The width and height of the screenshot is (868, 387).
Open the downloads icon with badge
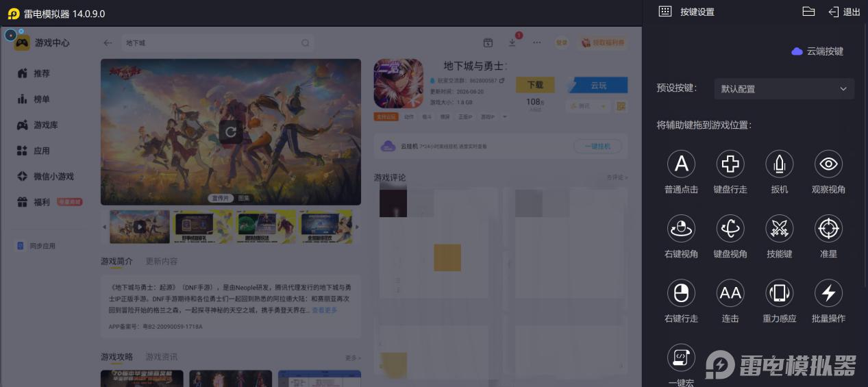(x=513, y=41)
